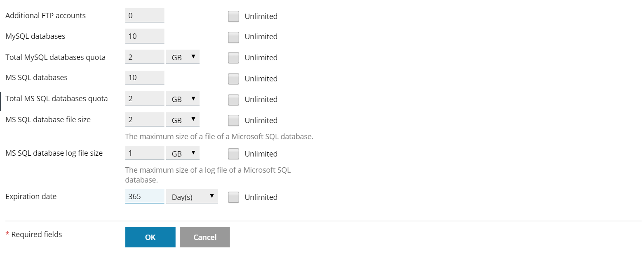644x254 pixels.
Task: Open unit dropdown for Total MySQL databases quota
Action: [x=183, y=57]
